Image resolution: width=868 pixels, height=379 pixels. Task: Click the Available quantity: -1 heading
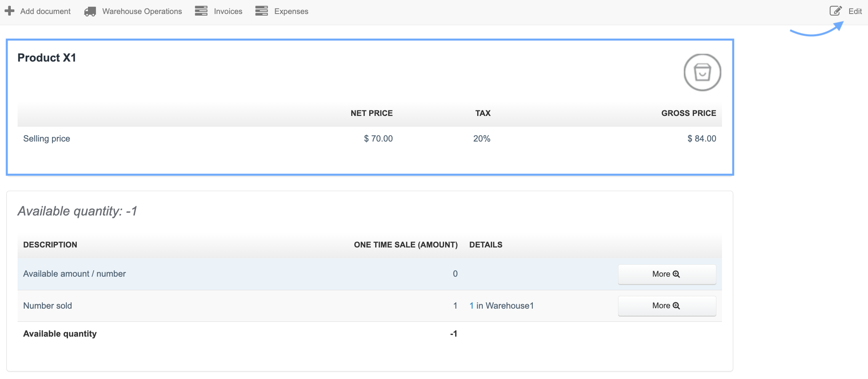77,211
